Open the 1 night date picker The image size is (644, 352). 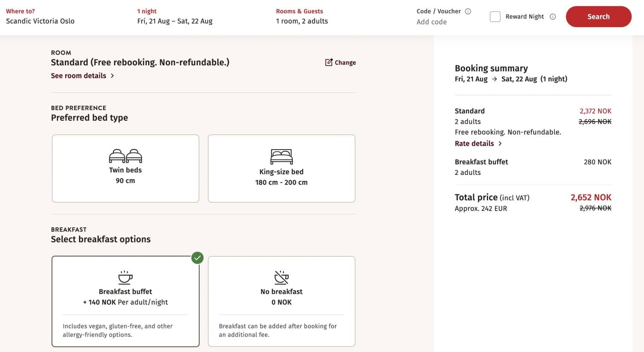coord(175,16)
